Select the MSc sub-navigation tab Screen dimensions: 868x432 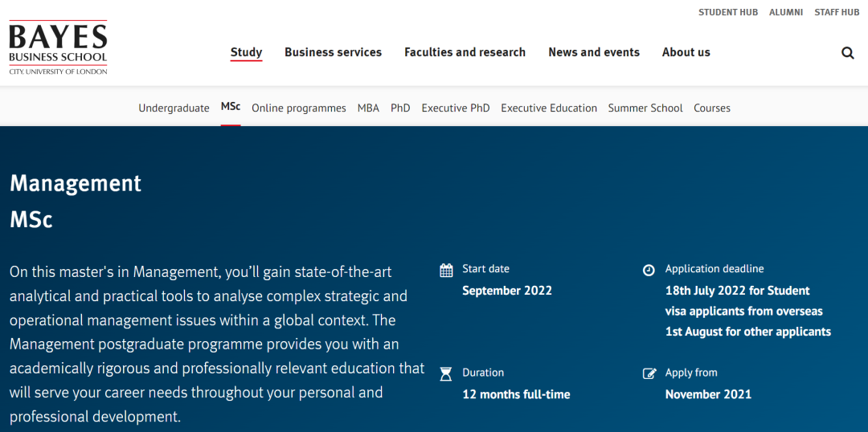point(231,108)
